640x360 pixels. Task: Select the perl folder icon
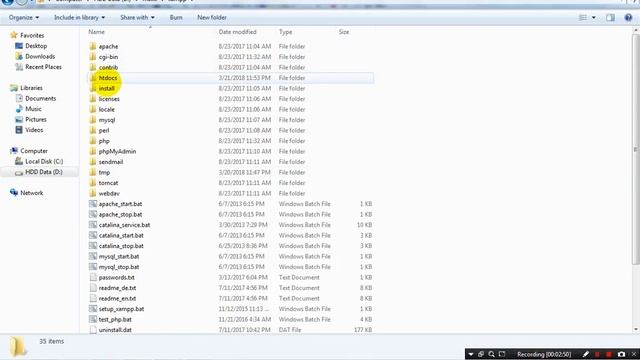tap(93, 130)
